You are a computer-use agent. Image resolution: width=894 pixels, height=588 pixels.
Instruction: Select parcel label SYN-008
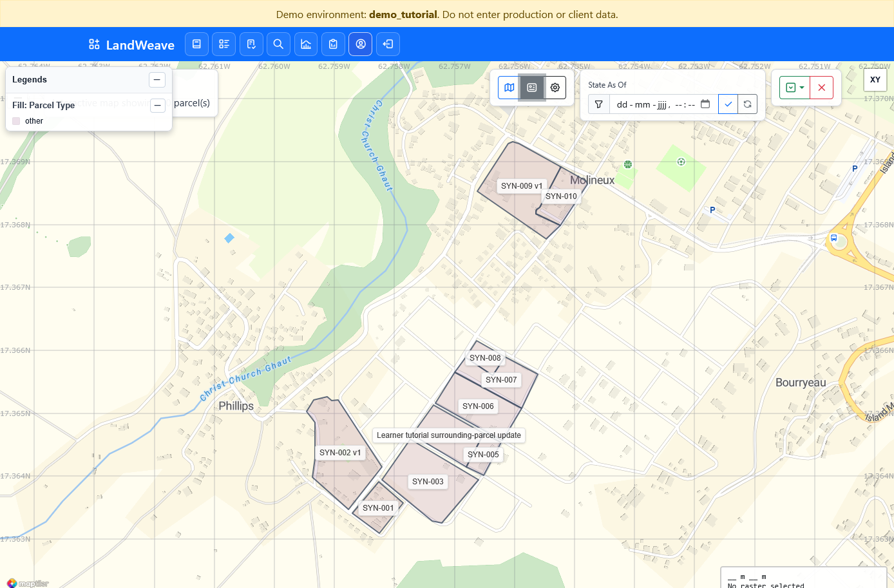pyautogui.click(x=485, y=358)
